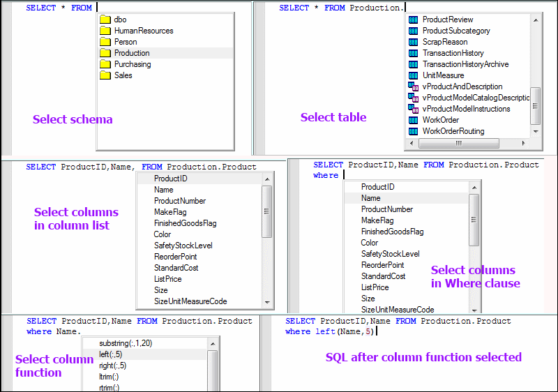Click the ScrapReason table icon
Viewport: 558px width, 392px height.
(x=413, y=42)
